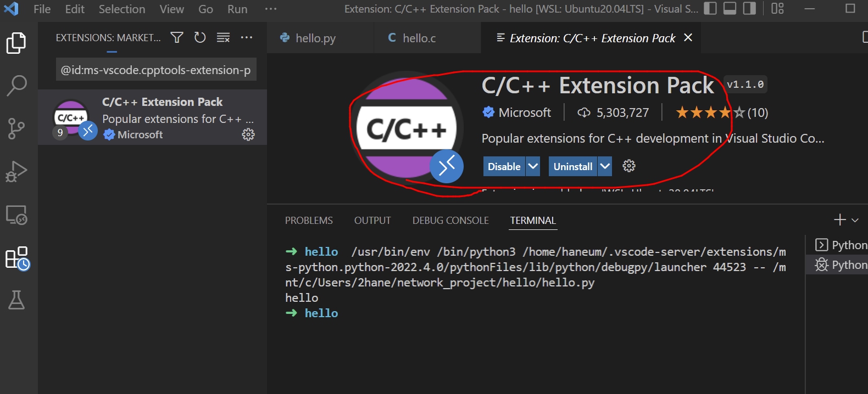868x394 pixels.
Task: Switch to PROBLEMS panel tab
Action: tap(309, 220)
